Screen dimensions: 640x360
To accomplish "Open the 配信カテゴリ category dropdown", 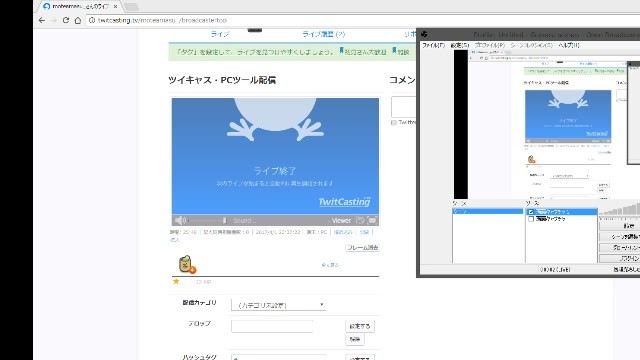I will pos(278,305).
